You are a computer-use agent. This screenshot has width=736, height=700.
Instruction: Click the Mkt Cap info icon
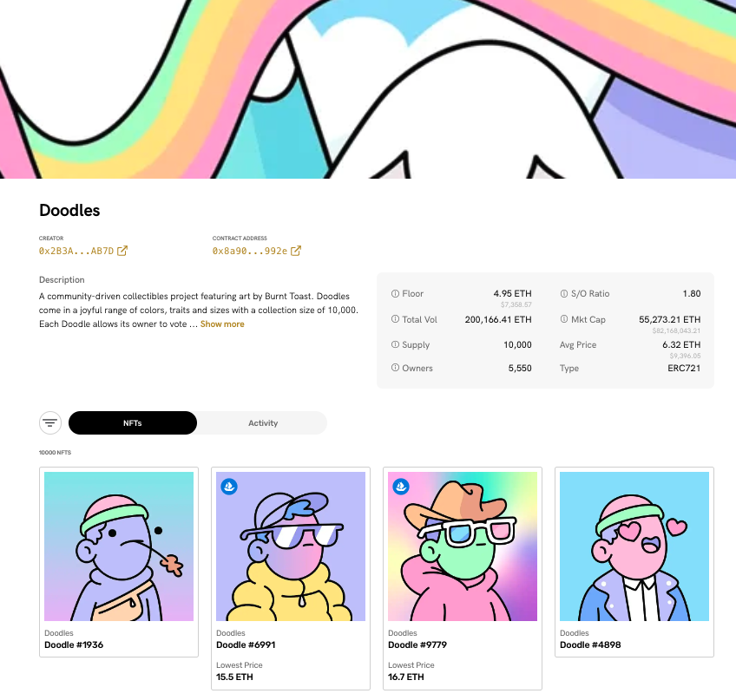tap(564, 319)
